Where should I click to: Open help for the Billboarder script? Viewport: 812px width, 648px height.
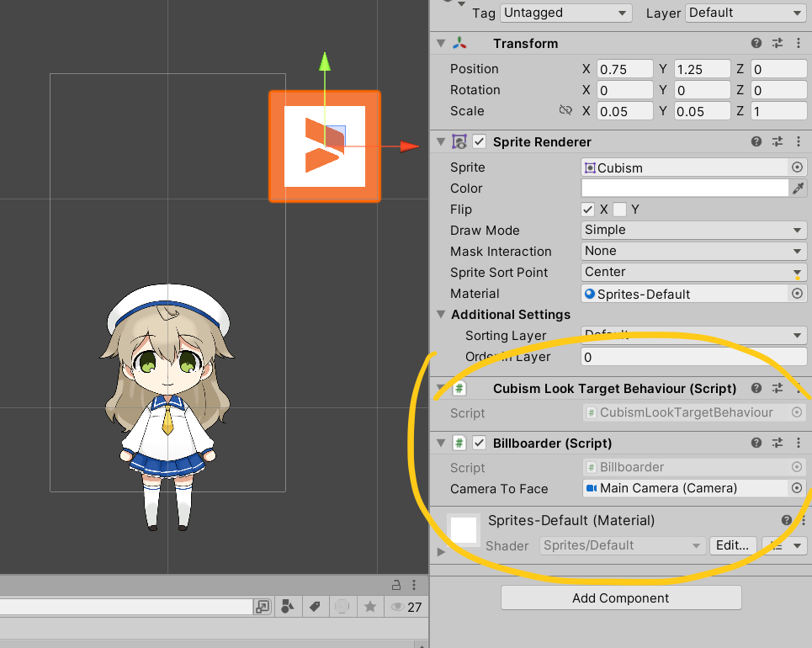(756, 443)
